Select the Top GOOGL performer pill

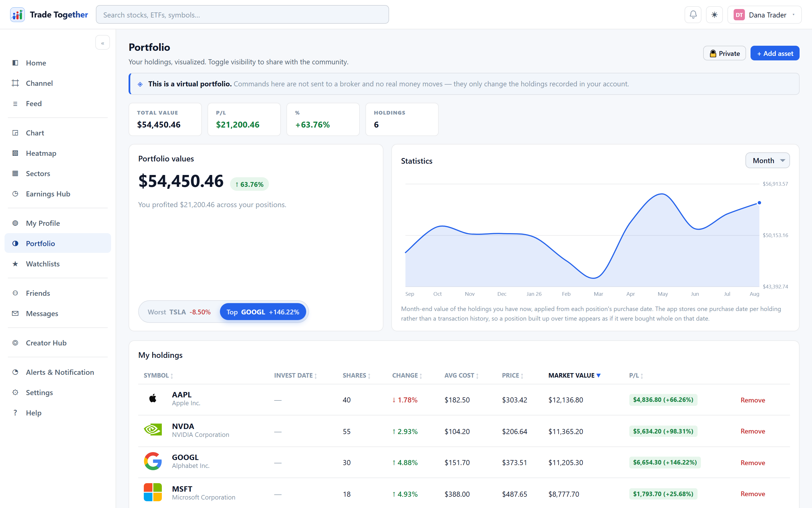point(263,312)
